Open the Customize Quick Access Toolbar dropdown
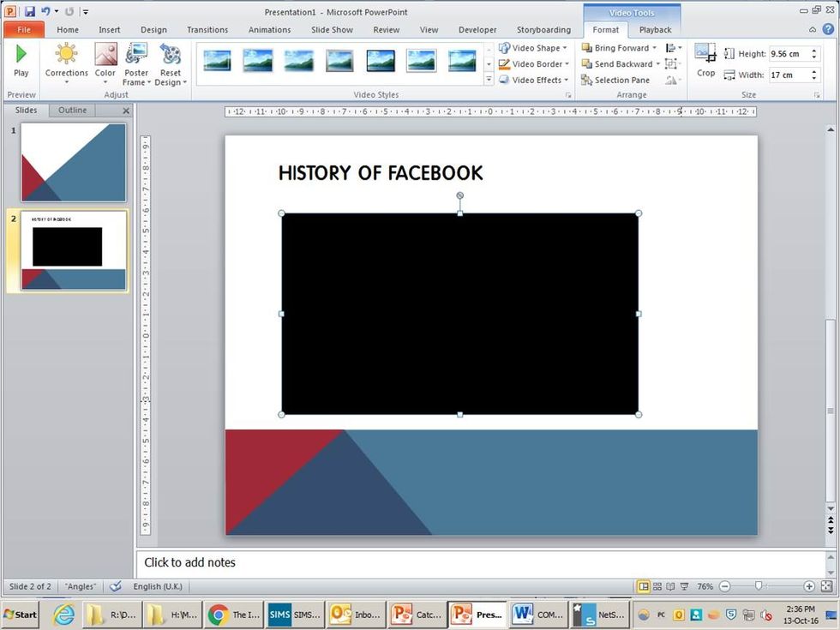 [85, 11]
